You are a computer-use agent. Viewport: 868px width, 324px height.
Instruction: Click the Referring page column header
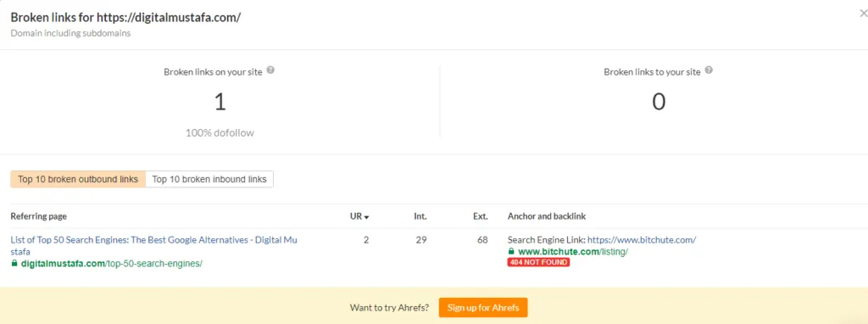(39, 216)
